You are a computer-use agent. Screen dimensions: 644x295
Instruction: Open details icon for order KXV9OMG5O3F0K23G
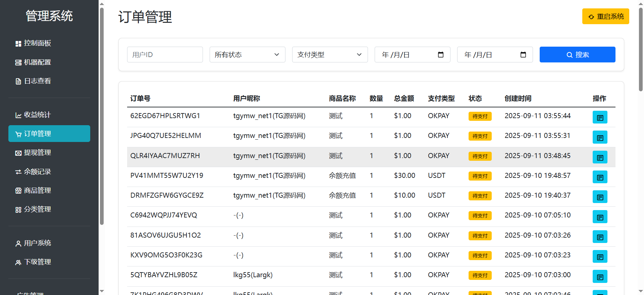(600, 257)
